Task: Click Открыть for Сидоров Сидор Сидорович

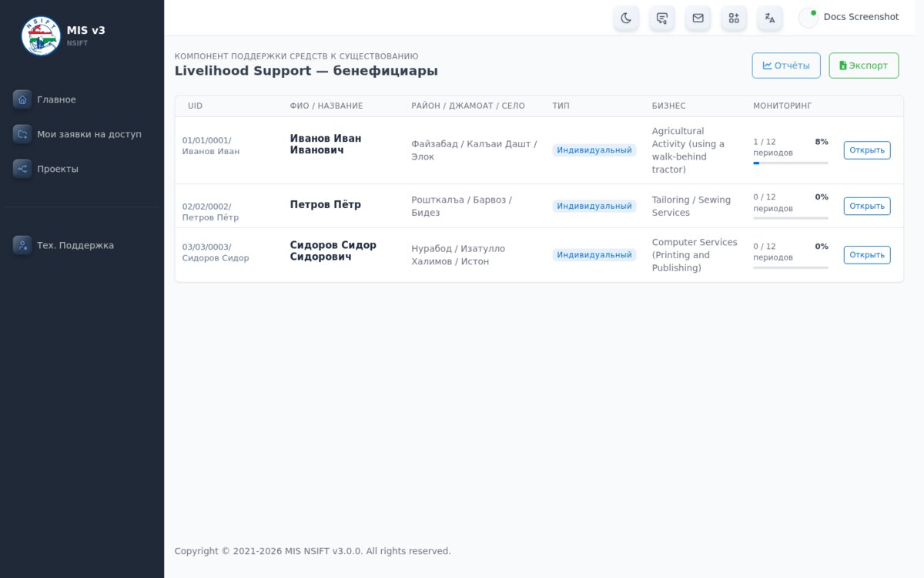Action: pyautogui.click(x=867, y=255)
